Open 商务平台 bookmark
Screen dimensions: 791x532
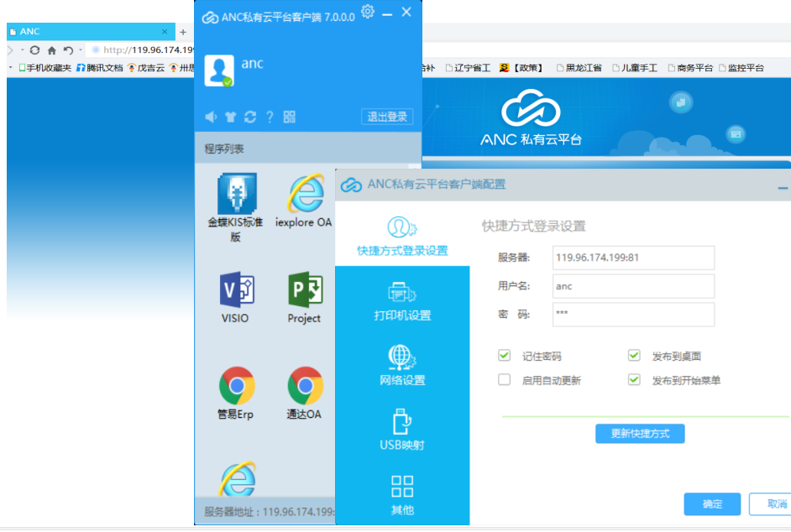pyautogui.click(x=690, y=68)
